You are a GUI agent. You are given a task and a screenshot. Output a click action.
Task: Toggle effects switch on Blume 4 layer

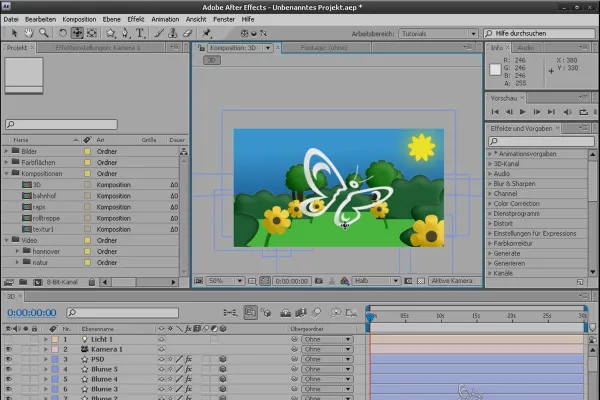188,379
